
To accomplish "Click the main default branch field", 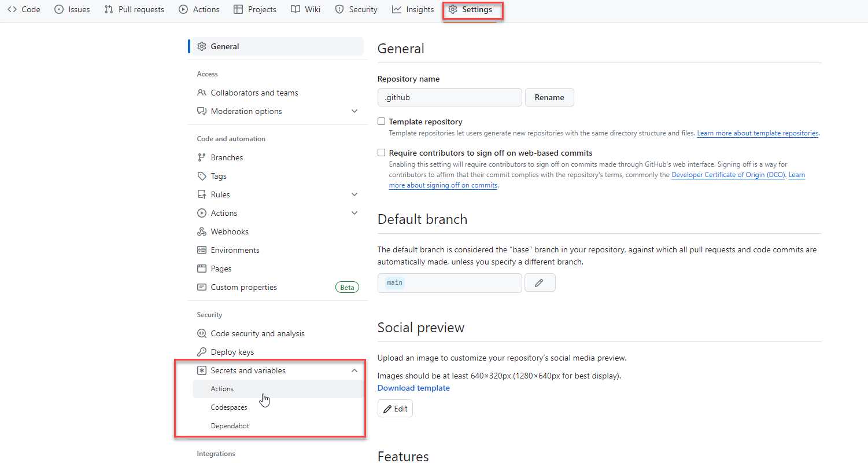I will pos(450,282).
